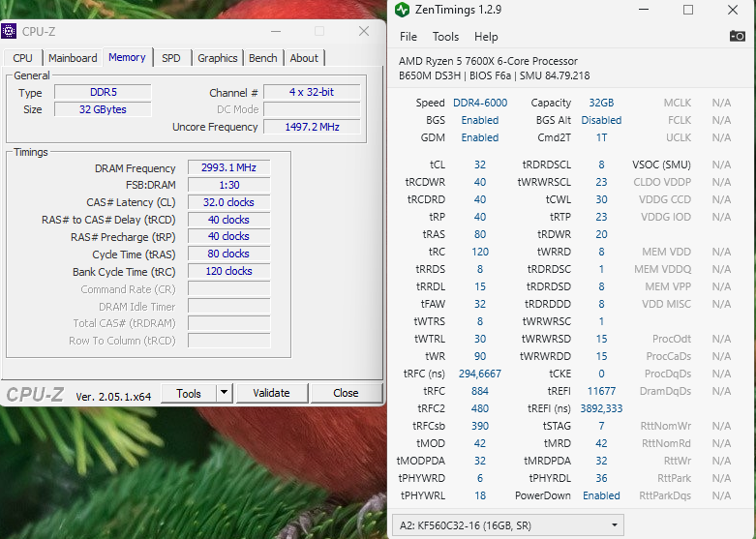756x539 pixels.
Task: Open the ZenTimings Tools menu
Action: click(445, 37)
